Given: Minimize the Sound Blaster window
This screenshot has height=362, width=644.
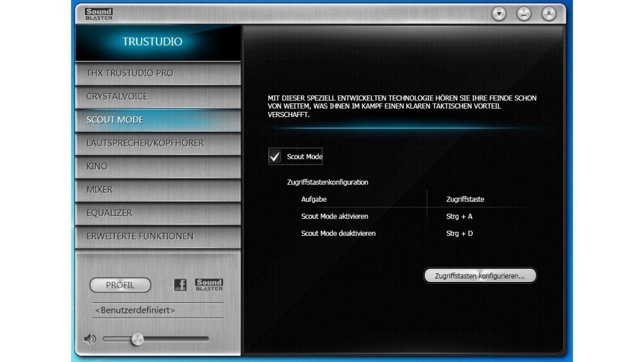Looking at the screenshot, I should [x=524, y=14].
